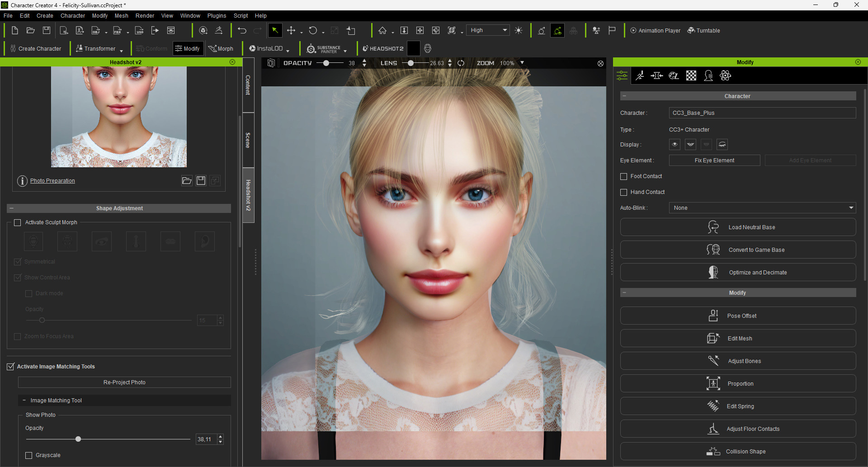Switch to the Content side tab
The height and width of the screenshot is (467, 868).
pos(248,85)
